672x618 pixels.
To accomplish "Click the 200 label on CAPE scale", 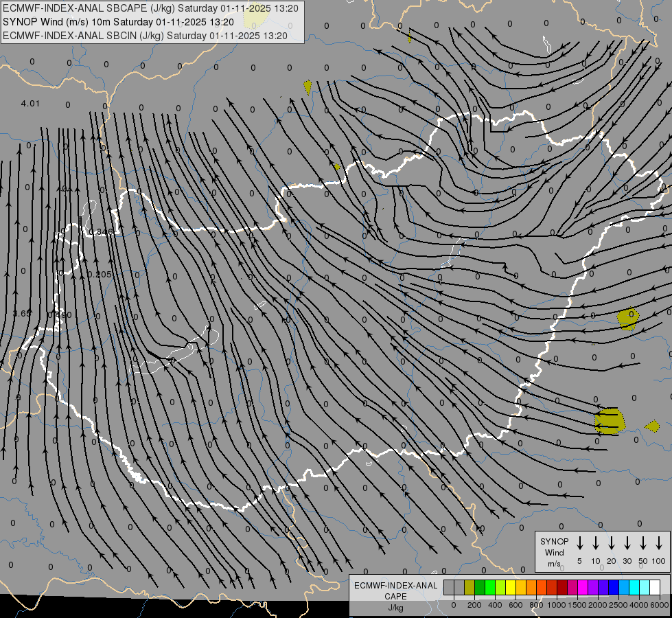I will [474, 605].
